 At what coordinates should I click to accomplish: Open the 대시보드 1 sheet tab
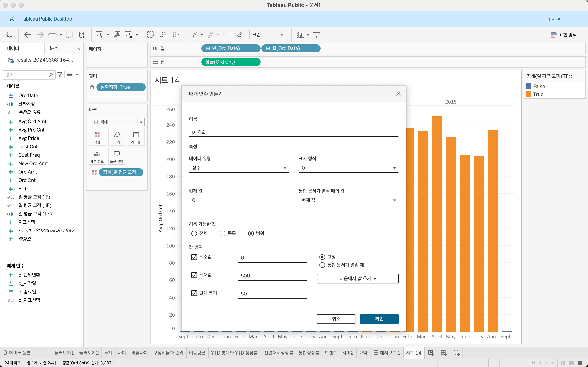[x=387, y=353]
